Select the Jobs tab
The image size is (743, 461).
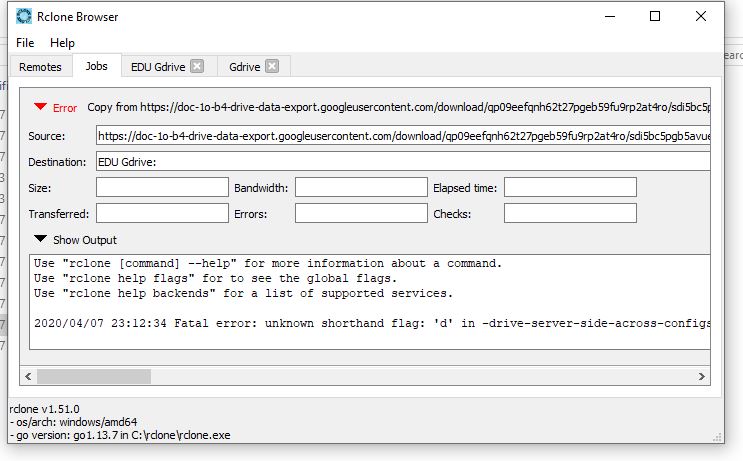97,67
